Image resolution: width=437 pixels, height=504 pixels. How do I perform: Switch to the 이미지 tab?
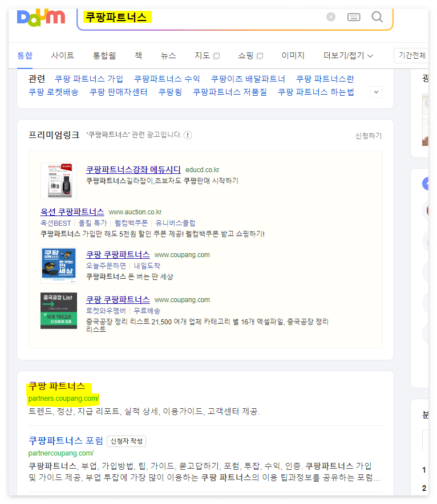pyautogui.click(x=293, y=56)
